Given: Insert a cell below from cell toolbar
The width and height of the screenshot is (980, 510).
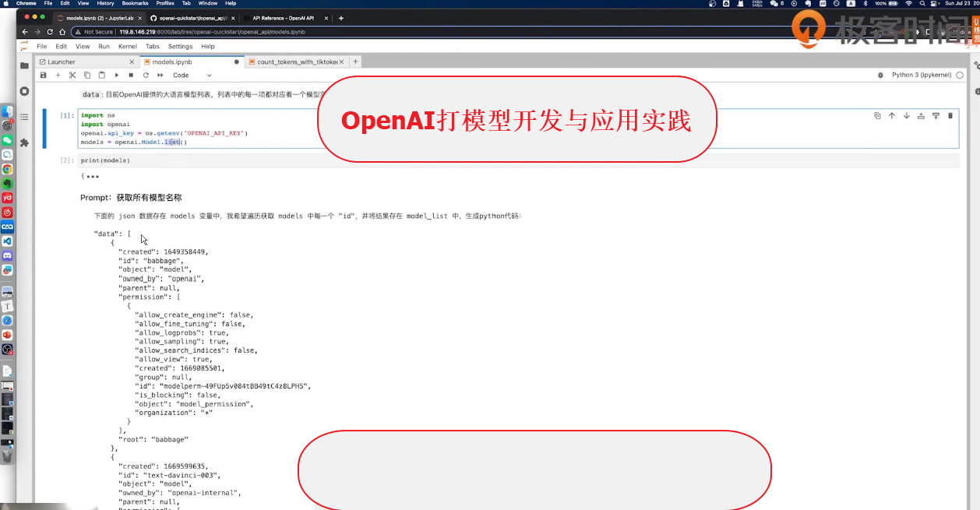Looking at the screenshot, I should [936, 116].
